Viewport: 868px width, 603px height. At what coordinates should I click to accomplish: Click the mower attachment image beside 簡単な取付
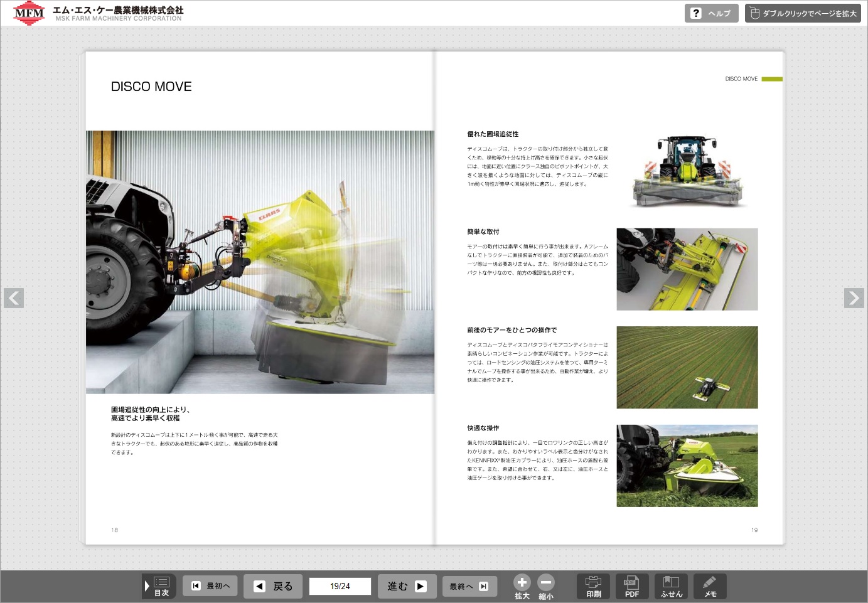click(687, 269)
